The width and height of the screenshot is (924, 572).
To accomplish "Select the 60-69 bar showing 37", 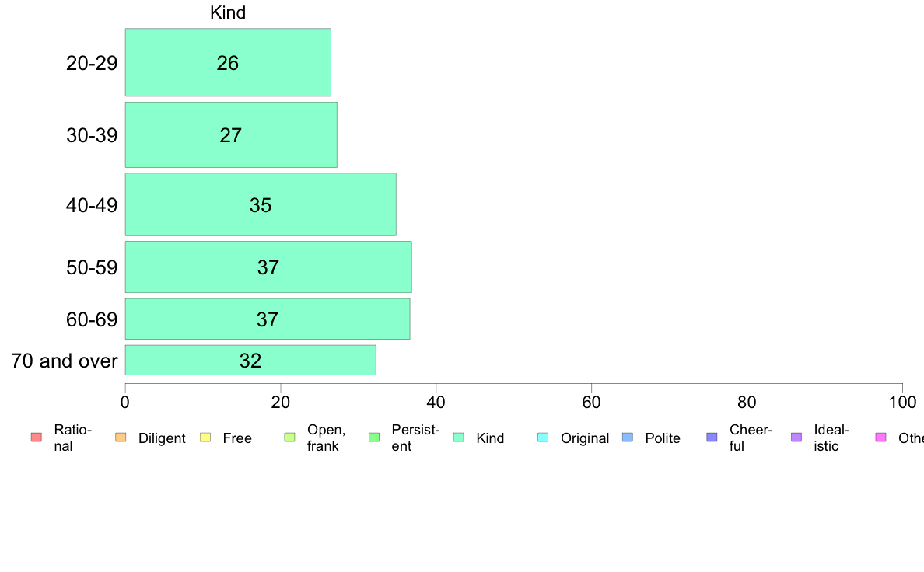I will [268, 319].
